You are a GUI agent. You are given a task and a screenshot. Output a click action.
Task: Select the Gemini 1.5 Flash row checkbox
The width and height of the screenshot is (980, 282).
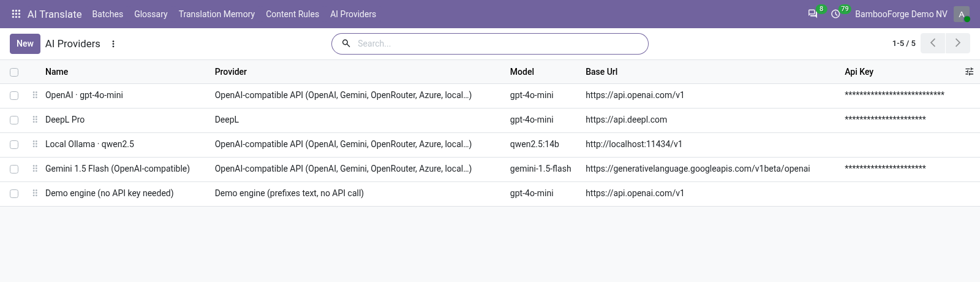coord(14,169)
